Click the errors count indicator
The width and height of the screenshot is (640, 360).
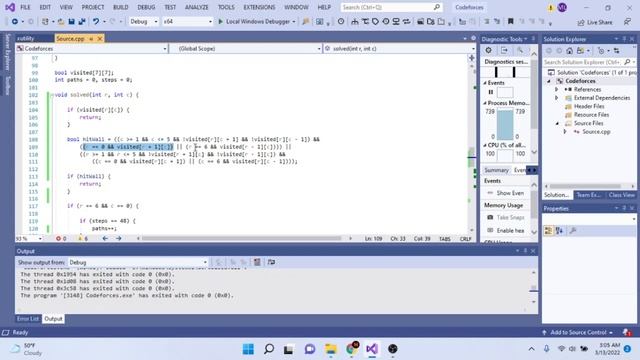tap(61, 238)
